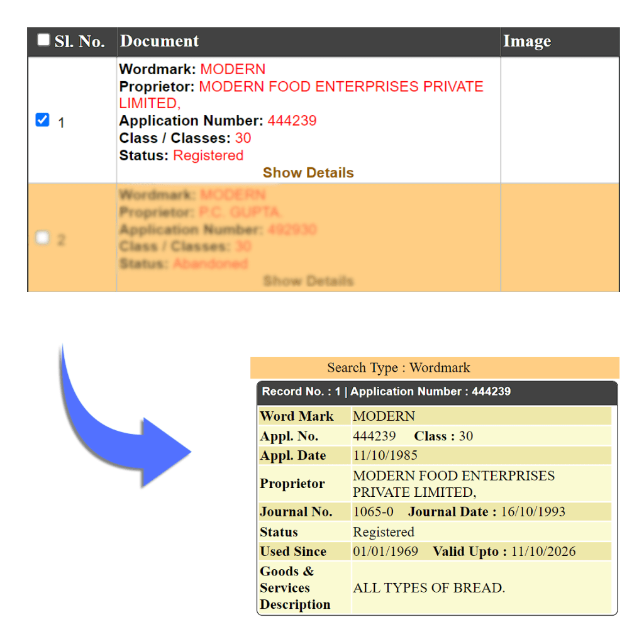Click the red Registered status in row 1
This screenshot has height=644, width=644.
click(208, 155)
